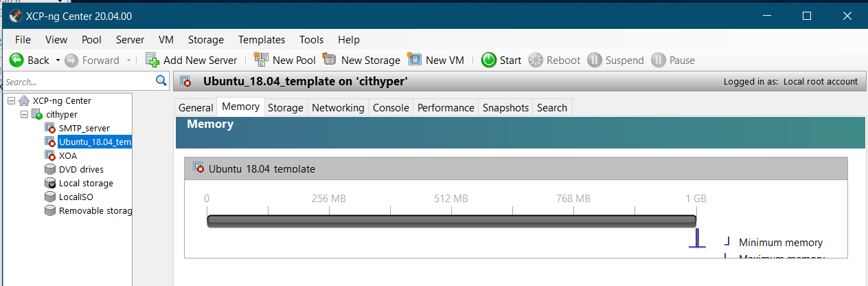868x286 pixels.
Task: Switch to the Networking tab
Action: 338,108
